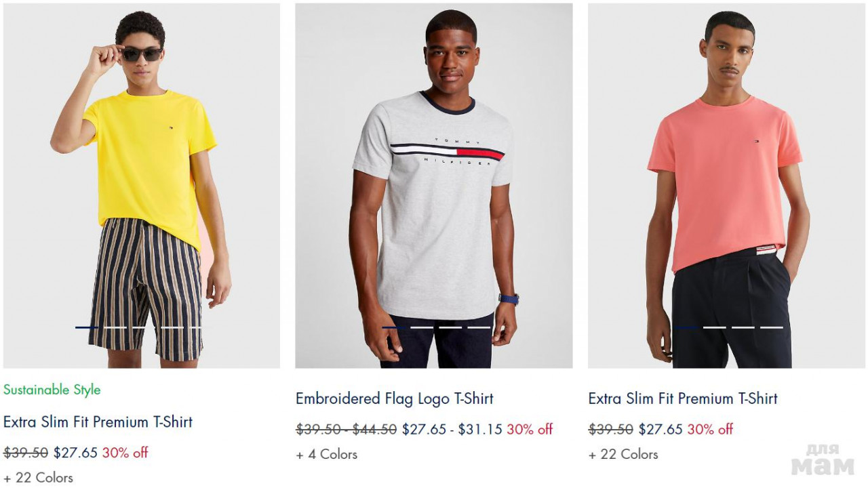Open the coral pink t-shirt product photo

point(726,186)
